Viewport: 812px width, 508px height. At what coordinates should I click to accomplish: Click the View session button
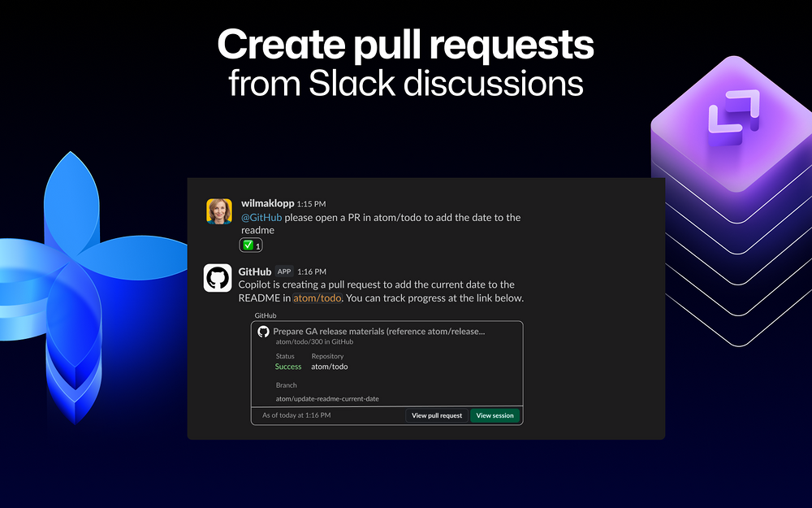pos(495,415)
